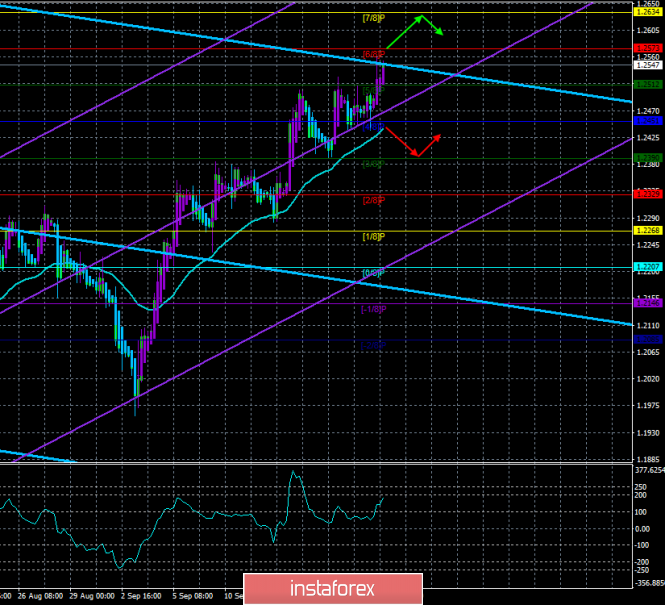
Task: Select the green 1.2390 level price tag
Action: tap(647, 158)
